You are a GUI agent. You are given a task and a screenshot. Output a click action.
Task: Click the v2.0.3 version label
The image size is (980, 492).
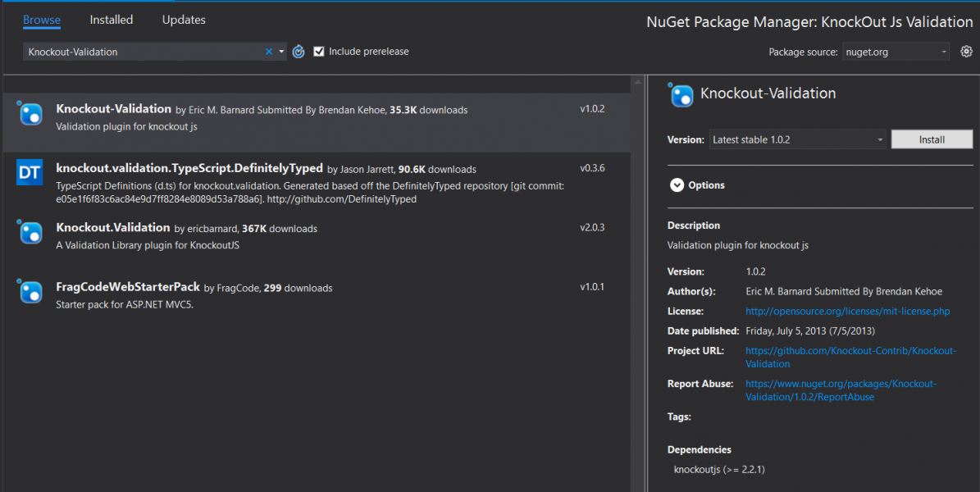tap(592, 228)
